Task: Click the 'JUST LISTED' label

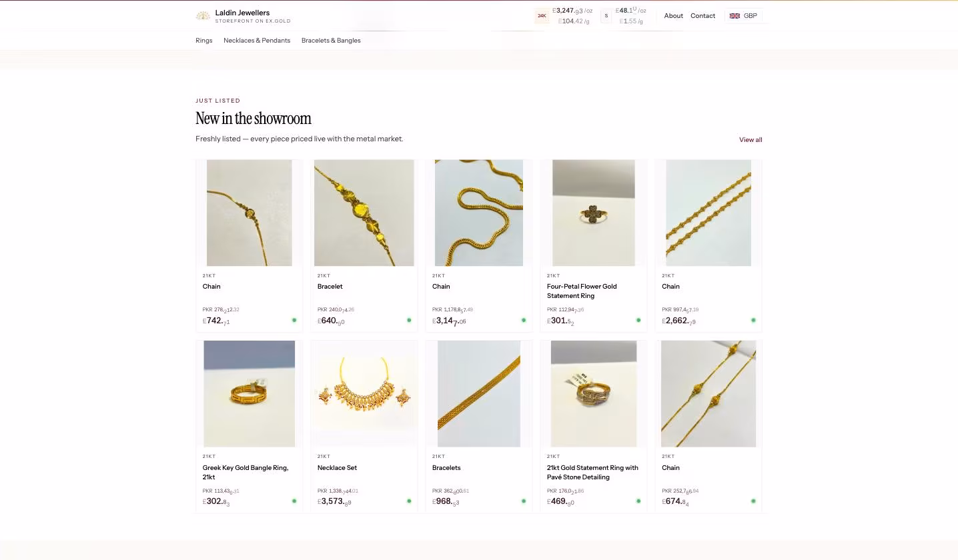Action: [x=217, y=101]
